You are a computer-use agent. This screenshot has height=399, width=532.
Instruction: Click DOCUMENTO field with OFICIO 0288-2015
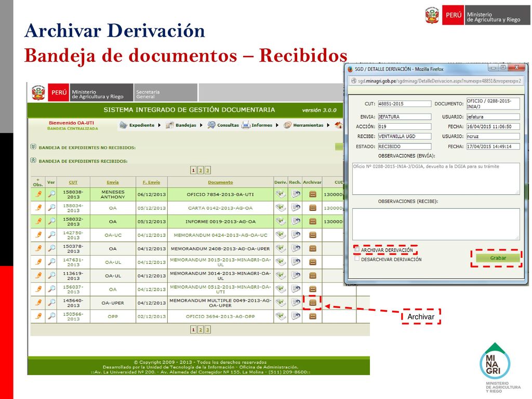pos(493,103)
